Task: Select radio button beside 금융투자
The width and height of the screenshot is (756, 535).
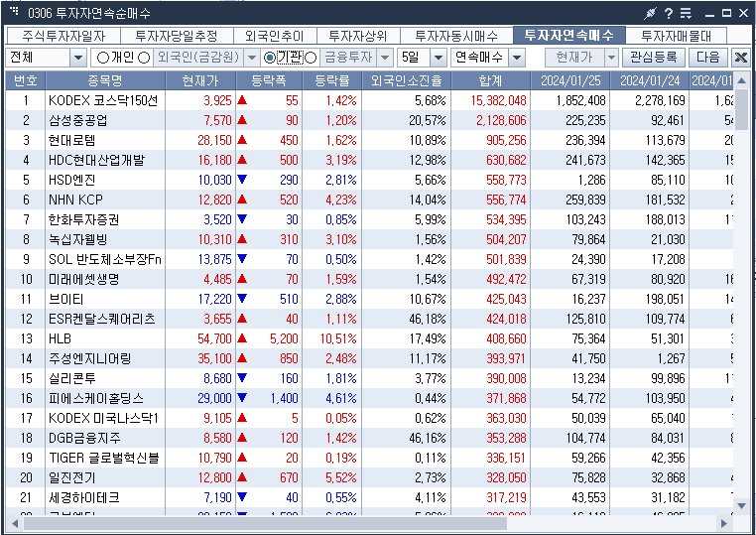Action: [311, 58]
